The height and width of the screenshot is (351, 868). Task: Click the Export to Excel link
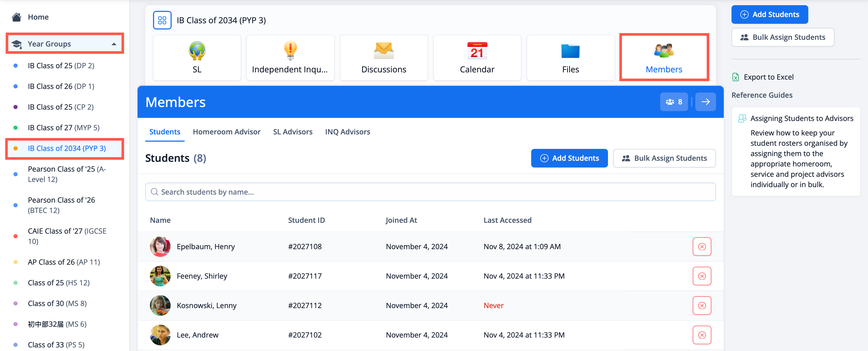pyautogui.click(x=768, y=77)
